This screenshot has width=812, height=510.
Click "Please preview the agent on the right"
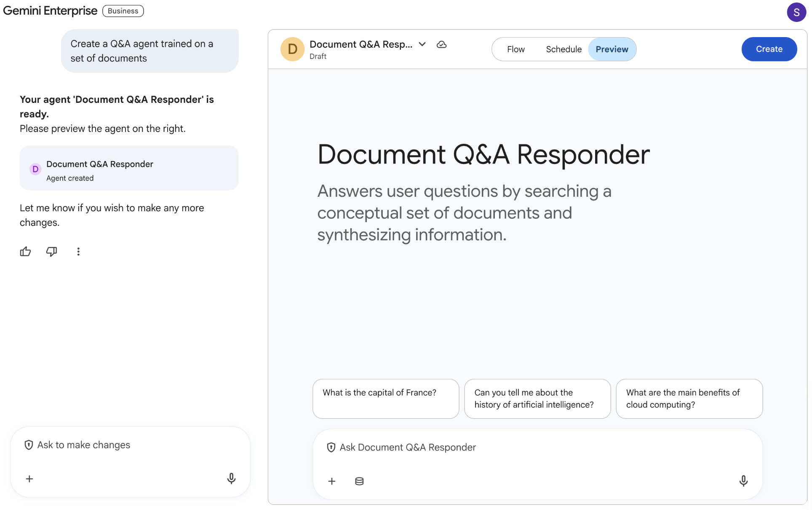(103, 129)
